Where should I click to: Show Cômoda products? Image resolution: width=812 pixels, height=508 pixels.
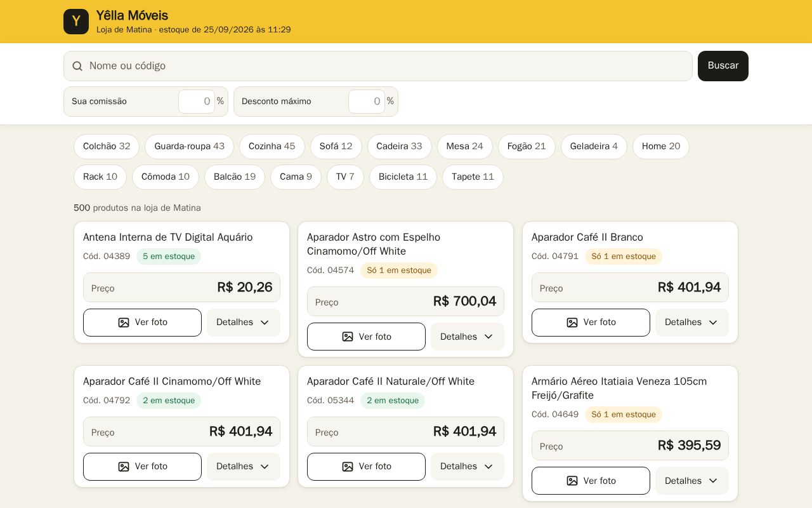pyautogui.click(x=166, y=177)
